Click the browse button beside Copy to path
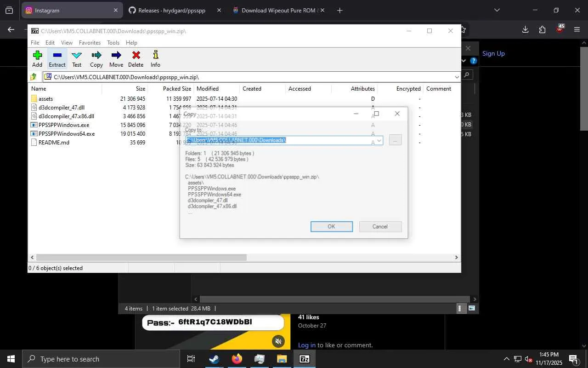588x368 pixels. [395, 140]
